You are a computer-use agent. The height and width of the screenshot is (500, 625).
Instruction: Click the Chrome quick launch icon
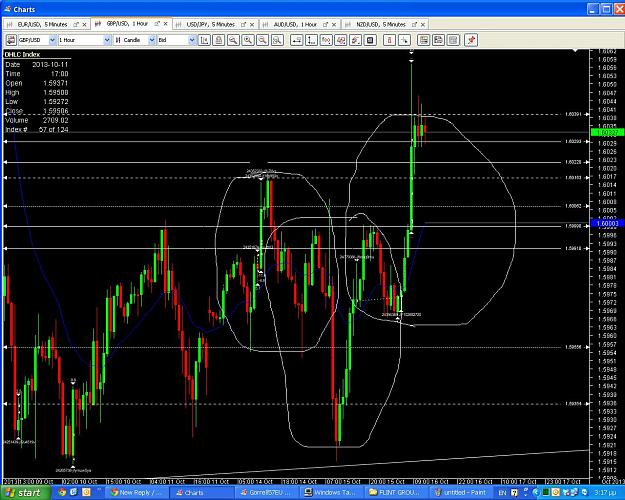coord(62,492)
